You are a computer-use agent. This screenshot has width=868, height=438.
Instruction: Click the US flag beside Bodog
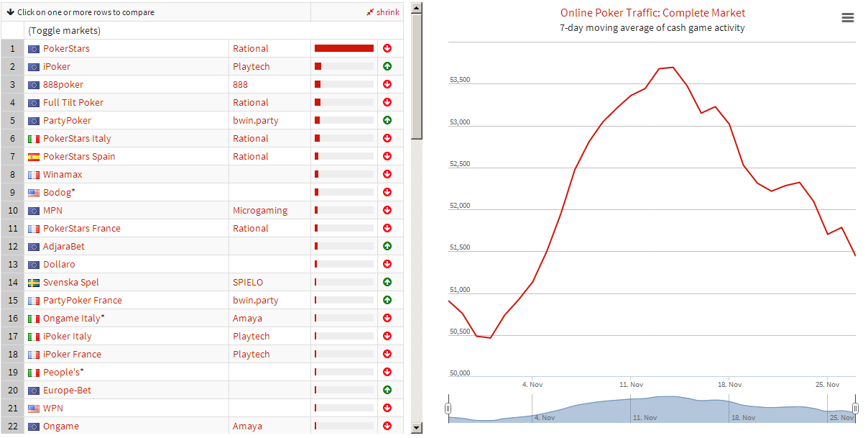pyautogui.click(x=34, y=193)
